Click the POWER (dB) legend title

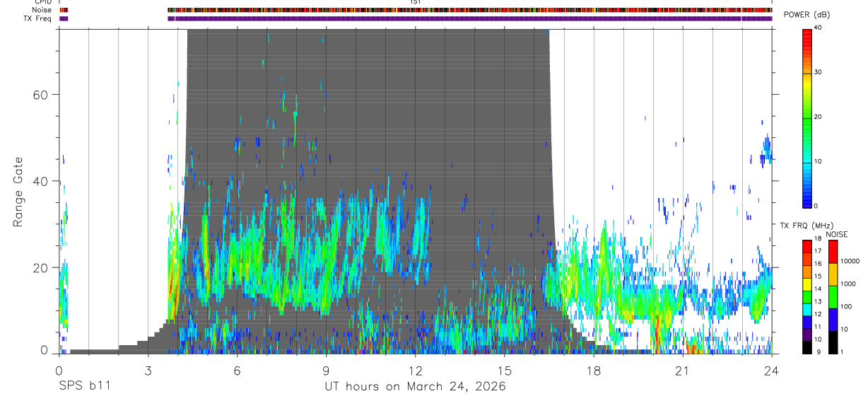(x=807, y=15)
